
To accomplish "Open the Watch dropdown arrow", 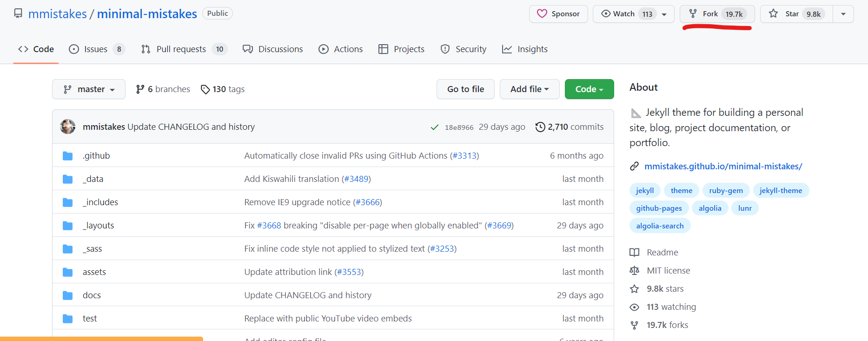I will coord(664,14).
